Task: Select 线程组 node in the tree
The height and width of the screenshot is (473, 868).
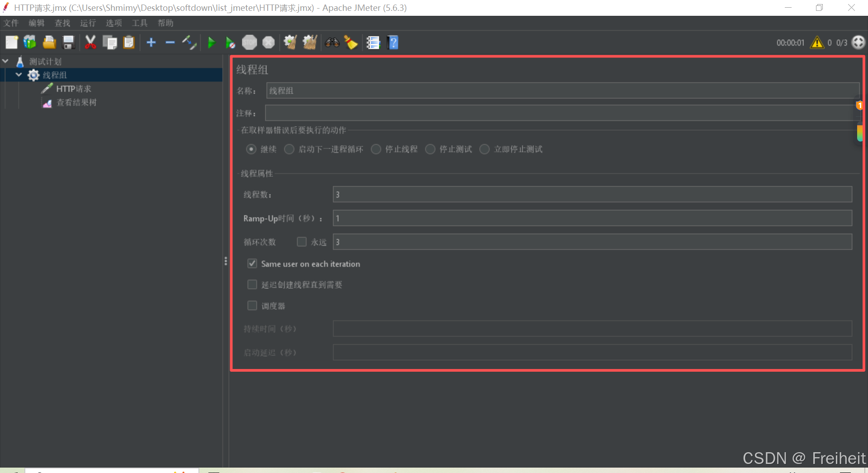Action: [x=55, y=75]
